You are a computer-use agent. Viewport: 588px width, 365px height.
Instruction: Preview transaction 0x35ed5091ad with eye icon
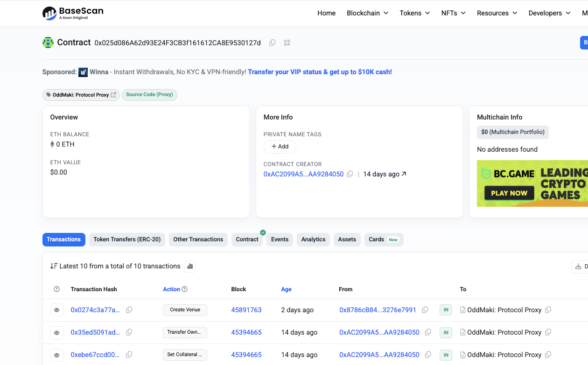[x=57, y=332]
